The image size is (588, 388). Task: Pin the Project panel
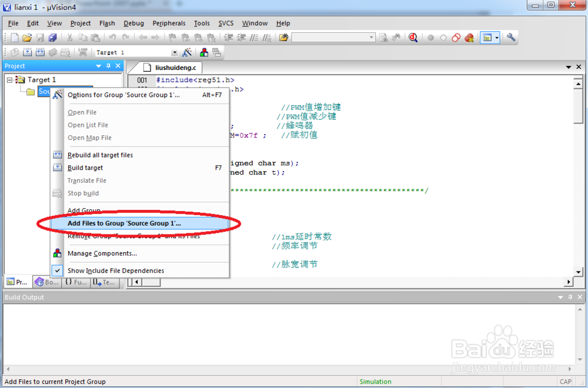tap(108, 66)
